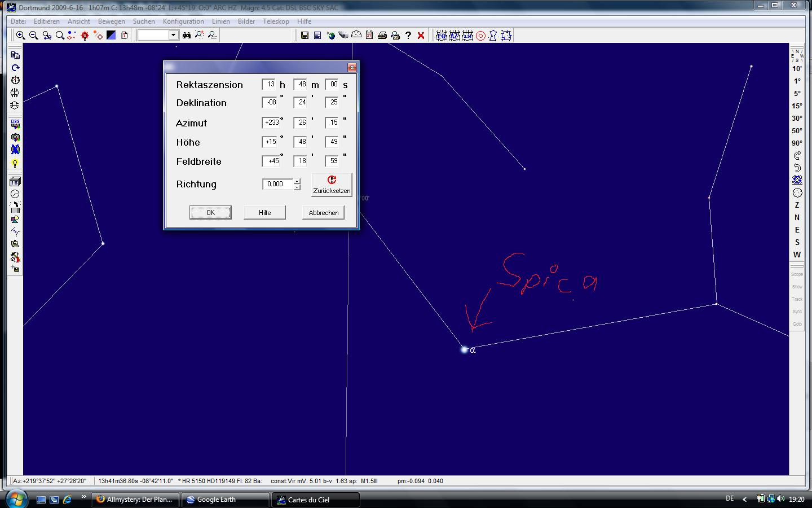Point view to zenith with Z
Image resolution: width=812 pixels, height=508 pixels.
click(x=797, y=205)
